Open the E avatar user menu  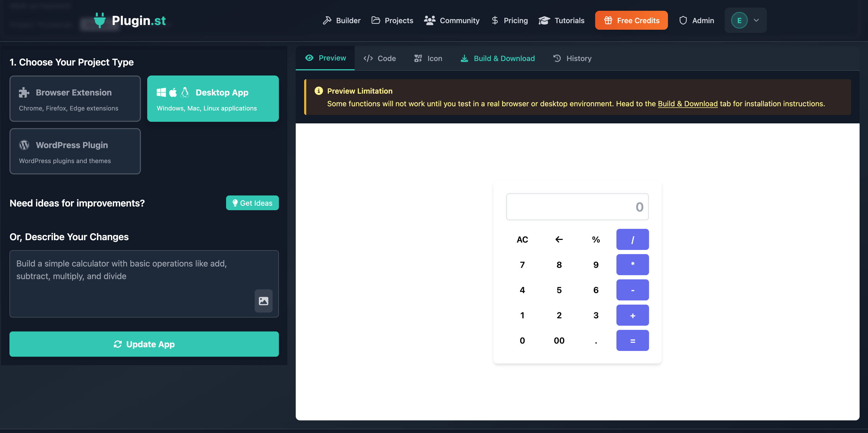739,20
